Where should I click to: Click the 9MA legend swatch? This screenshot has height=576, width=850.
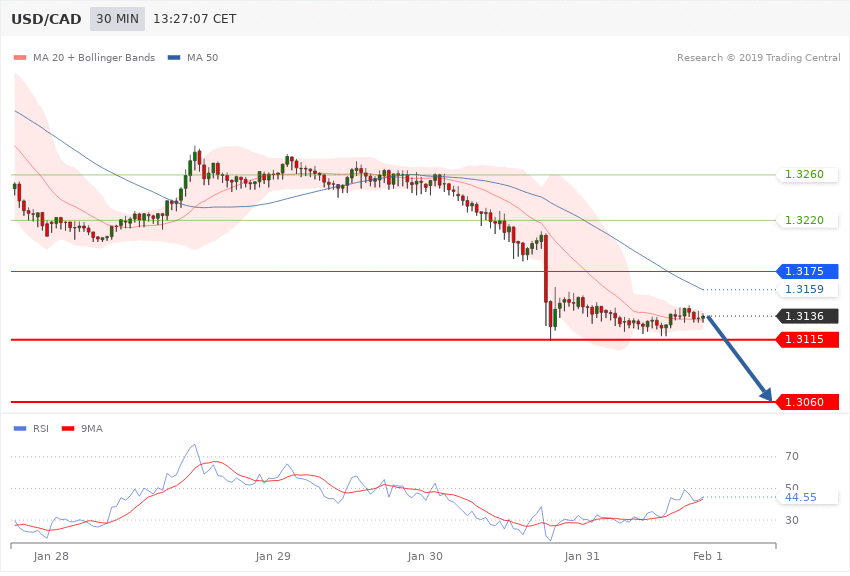(68, 429)
